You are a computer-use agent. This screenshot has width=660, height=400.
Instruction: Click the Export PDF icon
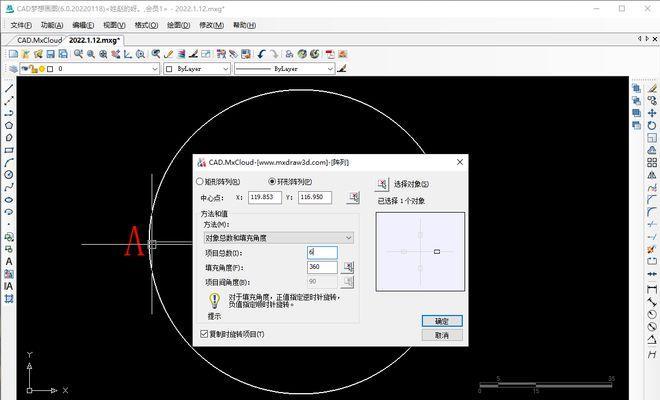coord(330,54)
